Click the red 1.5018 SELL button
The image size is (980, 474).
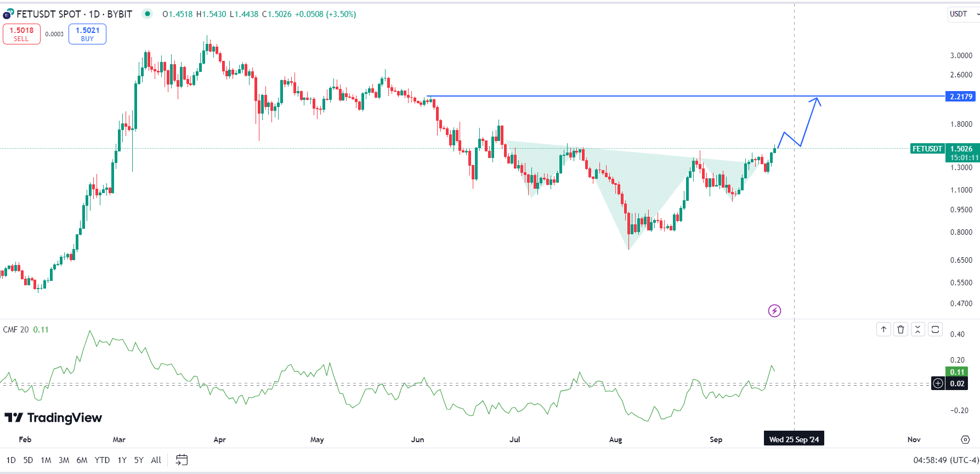tap(21, 34)
